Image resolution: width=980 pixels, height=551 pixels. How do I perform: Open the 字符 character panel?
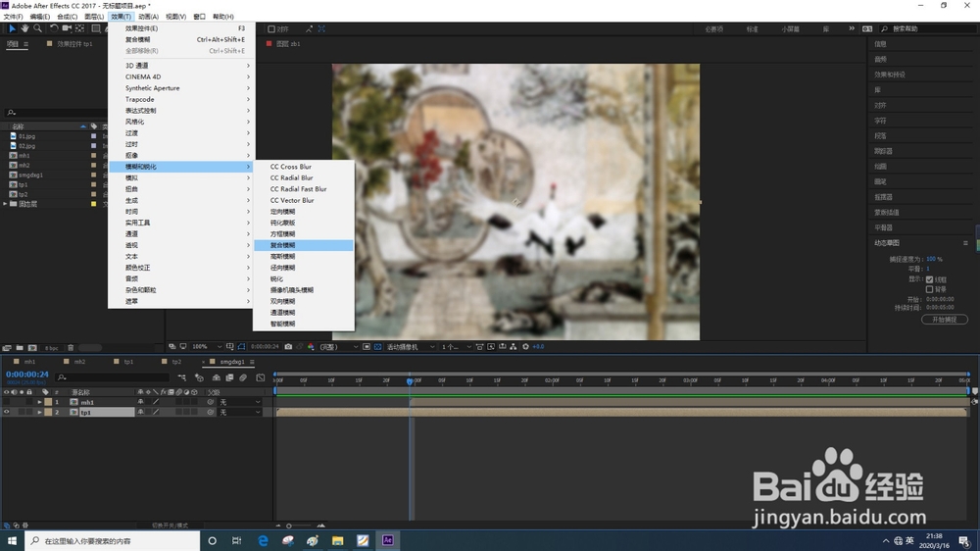880,121
